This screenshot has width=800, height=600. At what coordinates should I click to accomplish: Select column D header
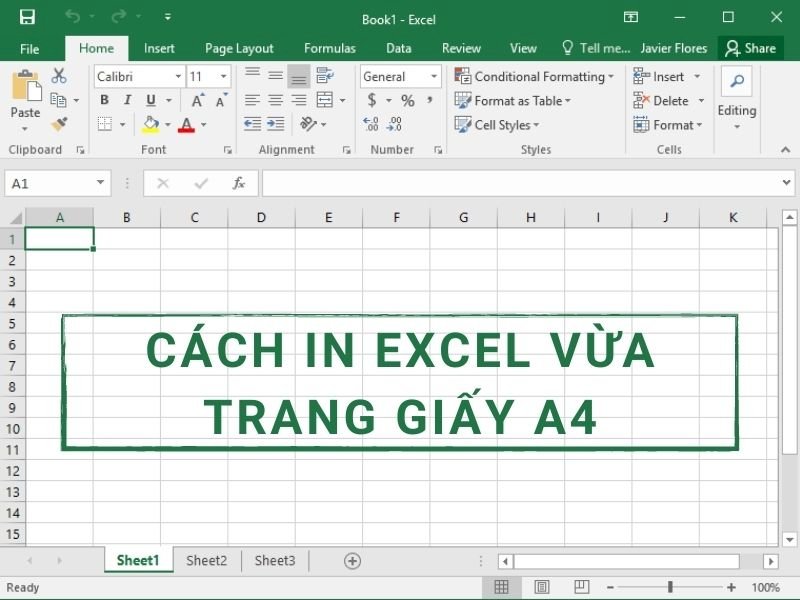click(x=261, y=218)
